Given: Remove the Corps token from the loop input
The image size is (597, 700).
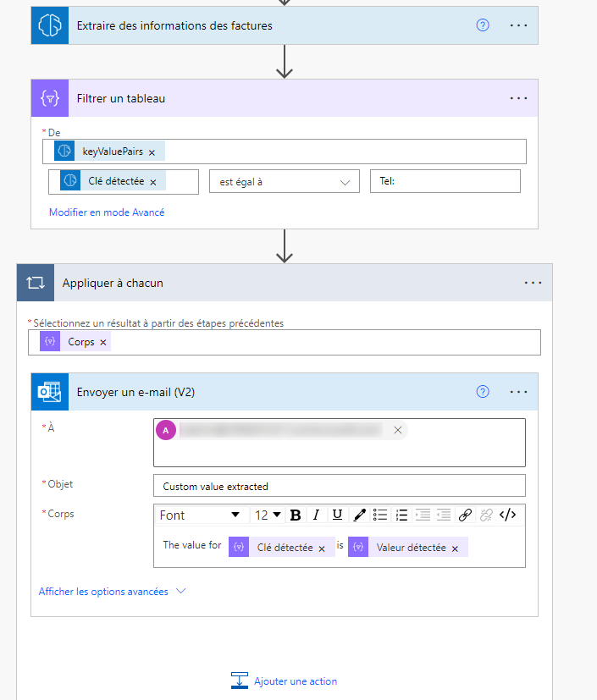Looking at the screenshot, I should [x=103, y=343].
